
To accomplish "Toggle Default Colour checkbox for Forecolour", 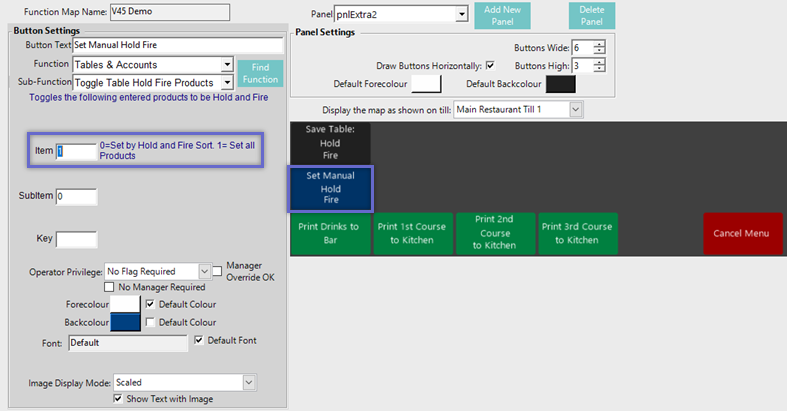I will point(150,304).
